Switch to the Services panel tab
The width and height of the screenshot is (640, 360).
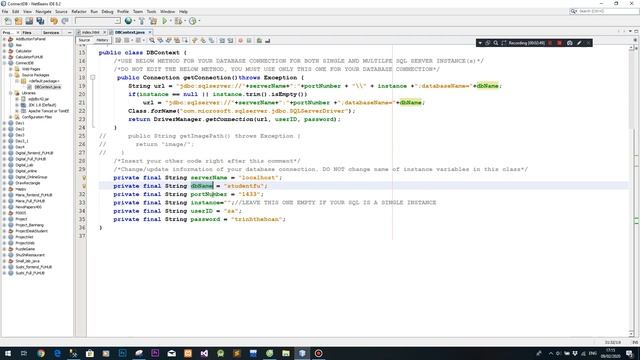(51, 32)
